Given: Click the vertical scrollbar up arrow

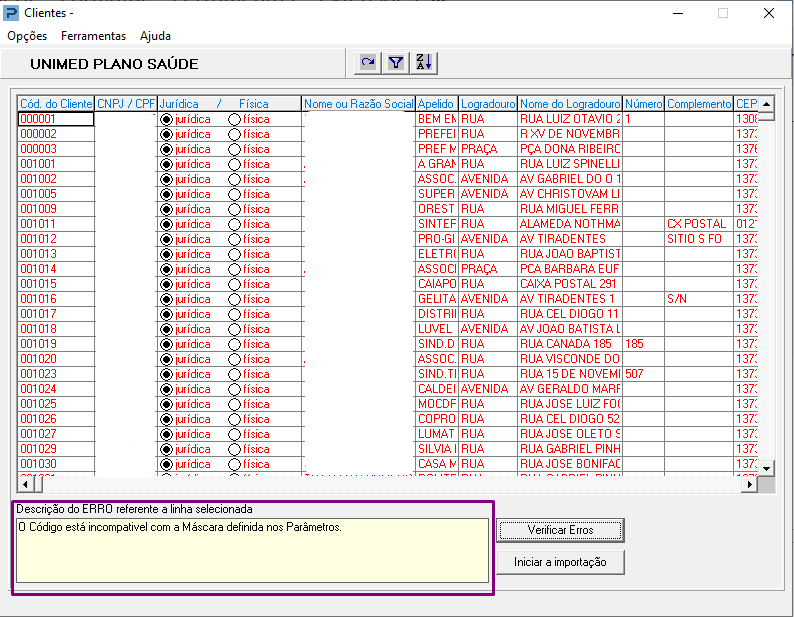Looking at the screenshot, I should (x=767, y=104).
